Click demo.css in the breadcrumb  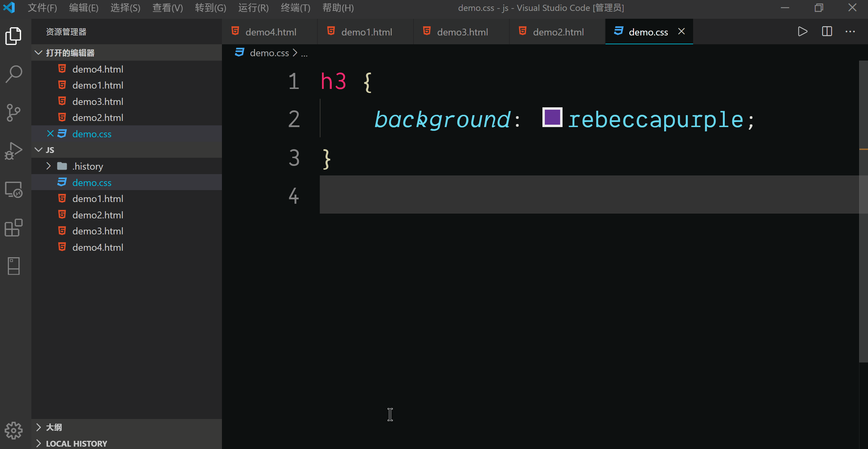coord(269,53)
